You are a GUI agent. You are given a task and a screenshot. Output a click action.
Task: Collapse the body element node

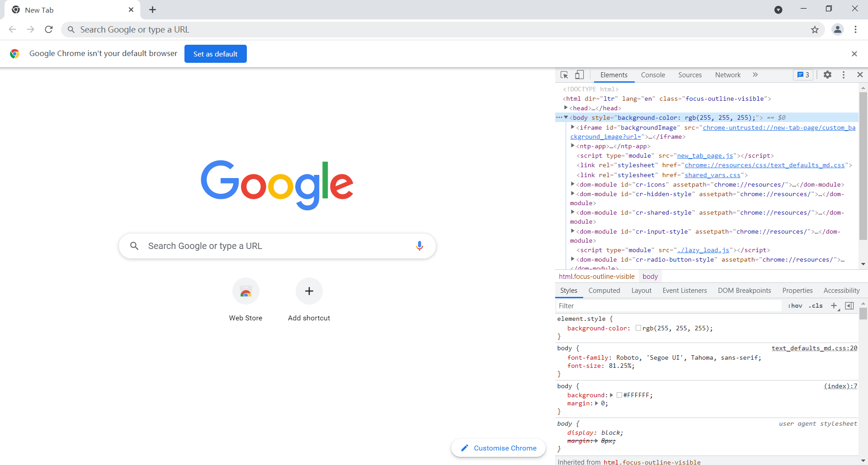coord(566,117)
